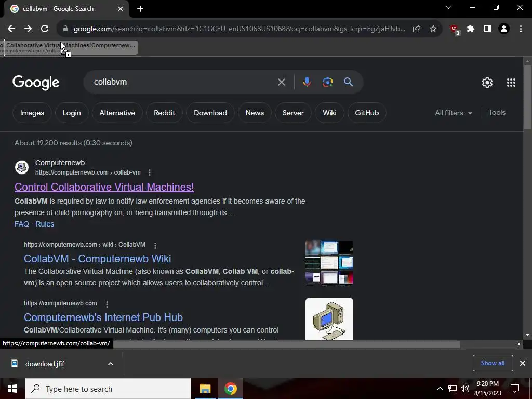Open Control Collaborative Virtual Machines! result
Screen dimensions: 532x399
click(x=104, y=187)
